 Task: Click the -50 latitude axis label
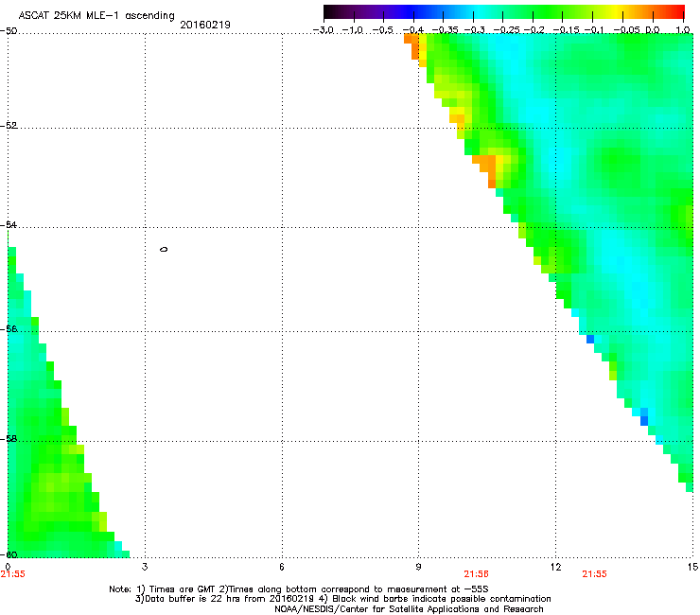pos(9,31)
